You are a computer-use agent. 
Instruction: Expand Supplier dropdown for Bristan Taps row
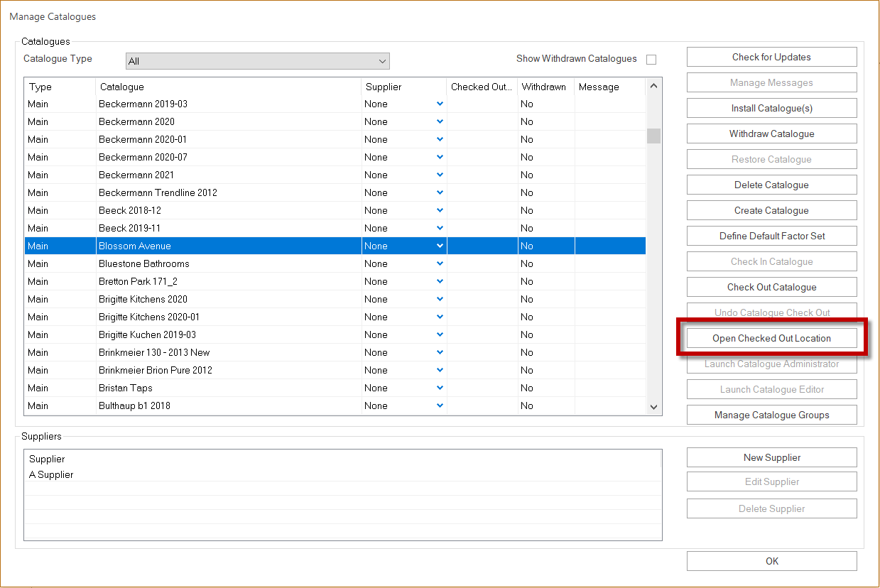point(440,388)
